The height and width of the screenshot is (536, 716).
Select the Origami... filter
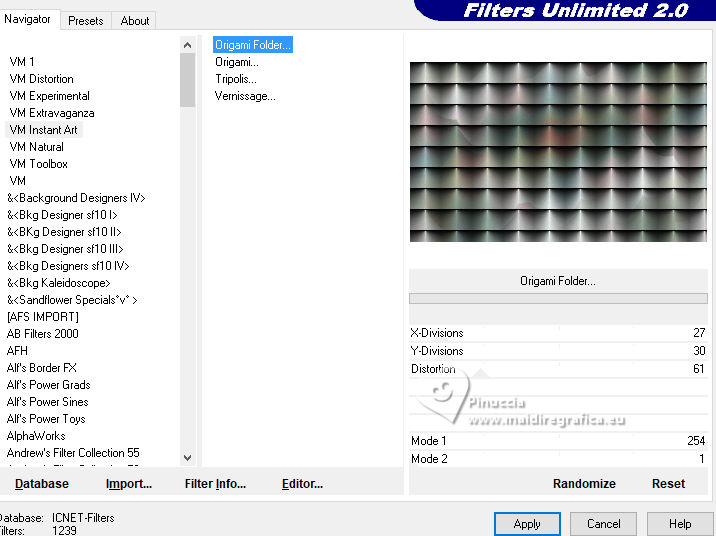(x=237, y=62)
